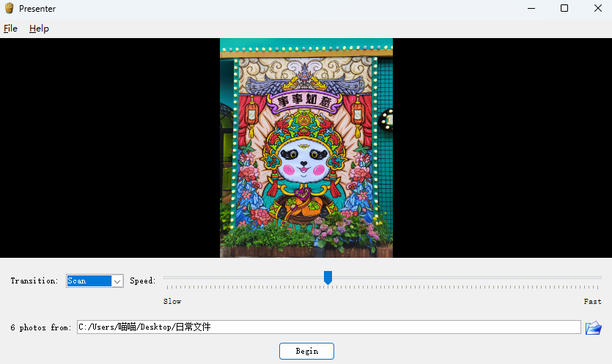This screenshot has width=612, height=364.
Task: Expand the Transition dropdown arrow
Action: click(x=117, y=281)
